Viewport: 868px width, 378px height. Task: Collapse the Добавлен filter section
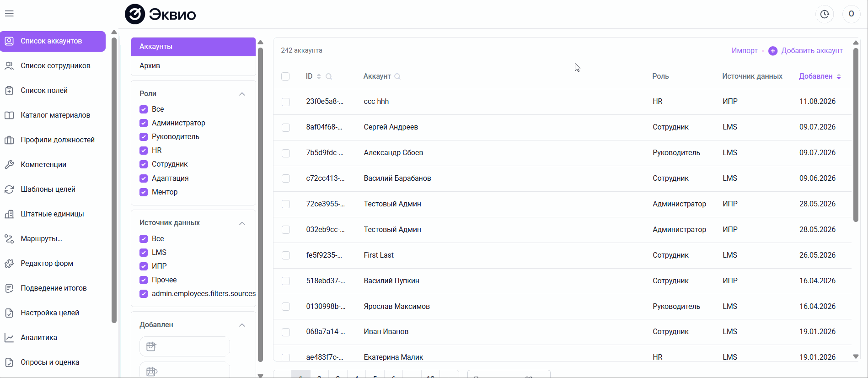[x=242, y=325]
